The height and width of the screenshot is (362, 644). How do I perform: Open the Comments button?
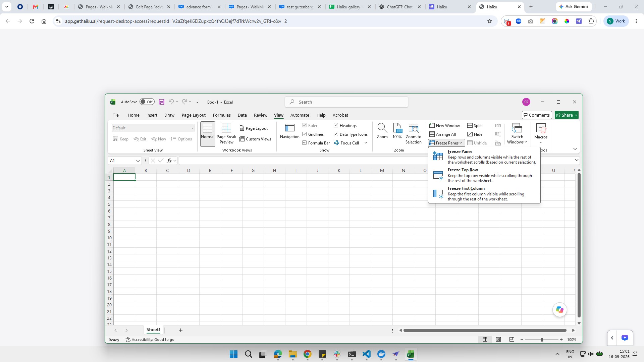[537, 115]
